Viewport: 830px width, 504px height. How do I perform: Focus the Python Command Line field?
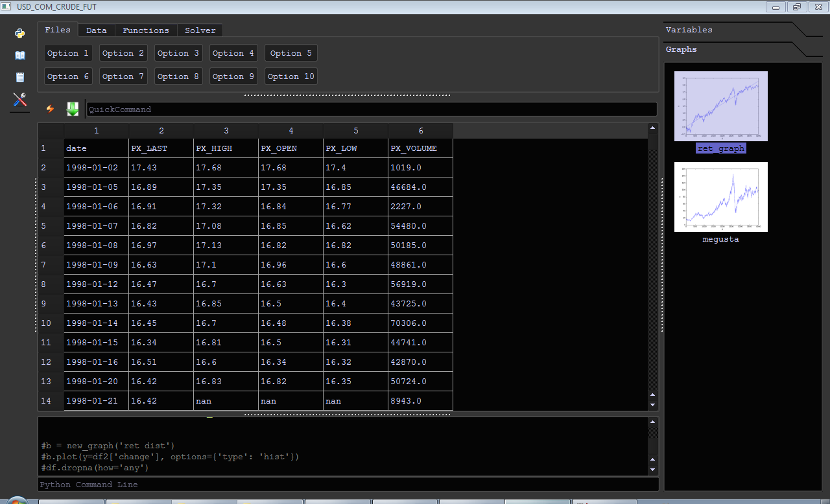click(x=348, y=485)
